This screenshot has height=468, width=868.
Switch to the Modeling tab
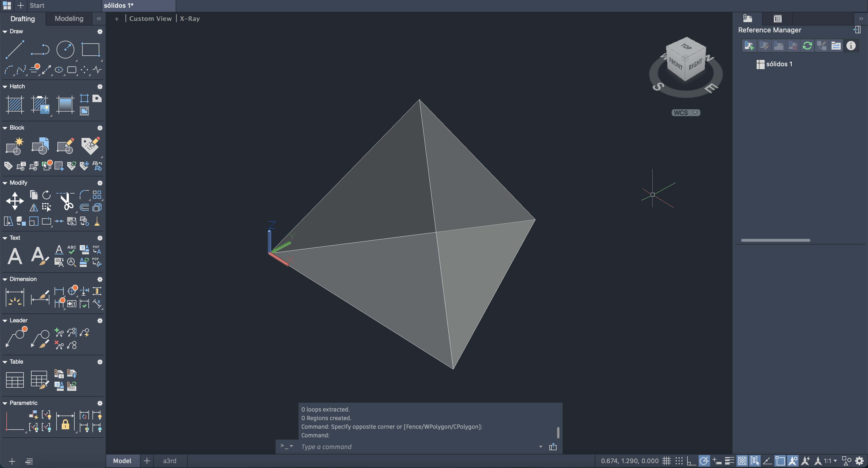point(69,19)
